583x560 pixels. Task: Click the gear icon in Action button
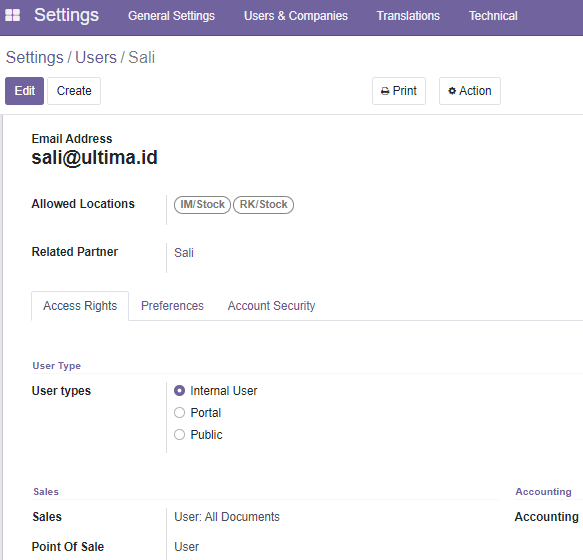pyautogui.click(x=452, y=91)
